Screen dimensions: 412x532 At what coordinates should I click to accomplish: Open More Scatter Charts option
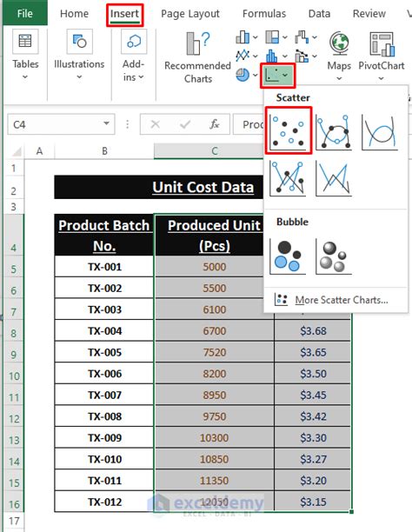336,300
